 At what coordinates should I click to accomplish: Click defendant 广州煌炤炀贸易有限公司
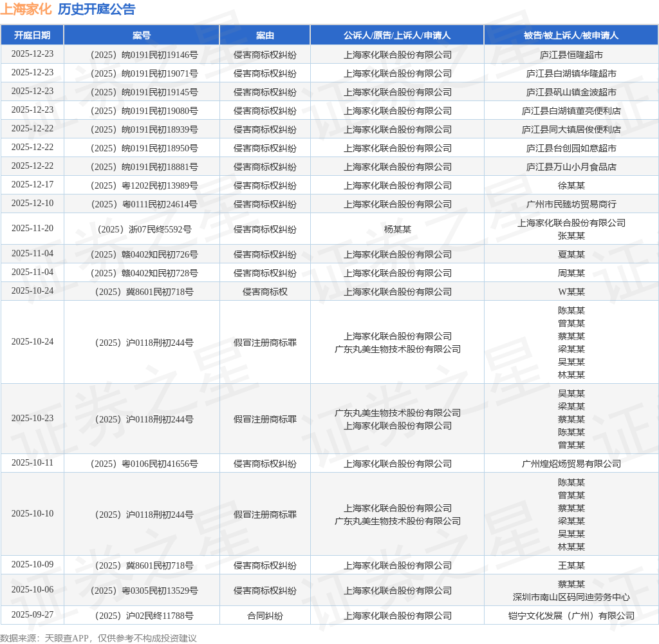tap(571, 464)
